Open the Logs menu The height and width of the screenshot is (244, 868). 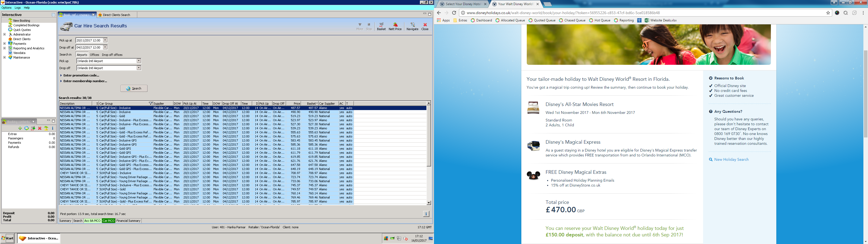(18, 8)
